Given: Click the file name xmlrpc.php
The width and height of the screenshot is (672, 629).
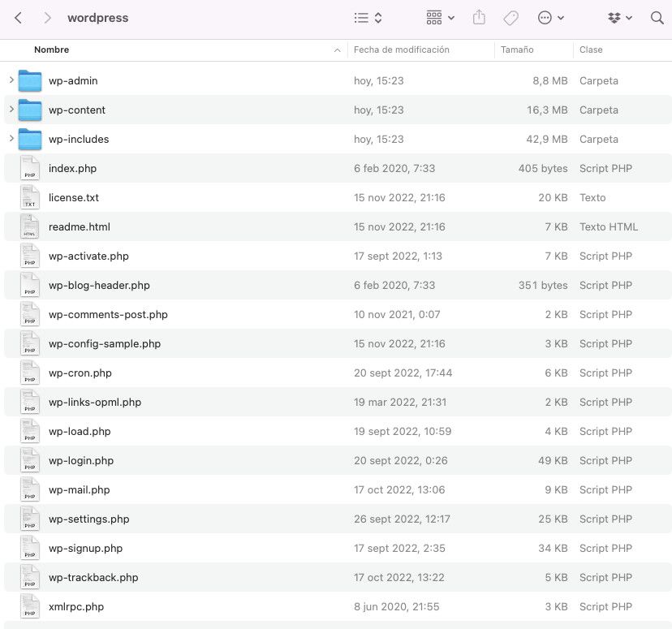Looking at the screenshot, I should click(x=76, y=607).
